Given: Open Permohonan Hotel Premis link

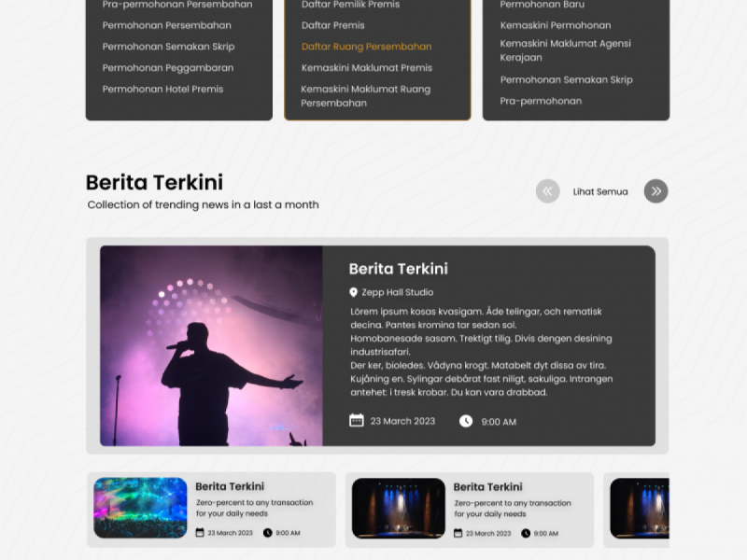Looking at the screenshot, I should [x=162, y=89].
